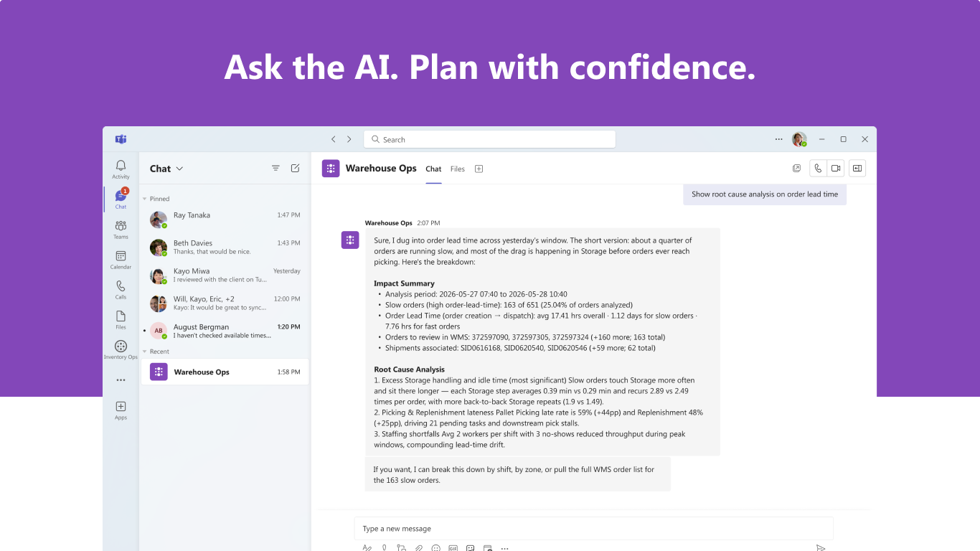Open the emoji picker
The image size is (980, 551).
point(436,548)
